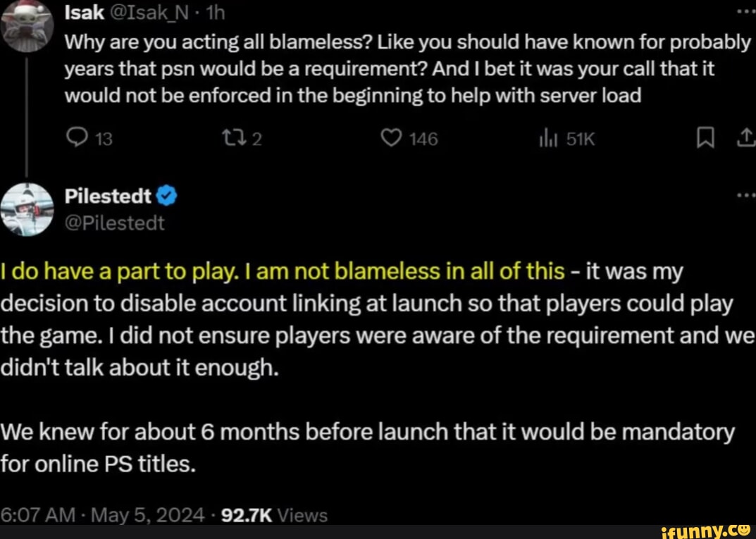The width and height of the screenshot is (756, 539).
Task: Go to the @Pilestedt handle
Action: [x=115, y=223]
